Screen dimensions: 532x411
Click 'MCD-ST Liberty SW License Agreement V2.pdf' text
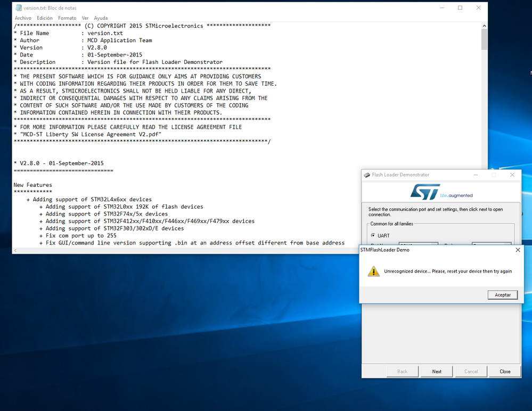click(91, 134)
